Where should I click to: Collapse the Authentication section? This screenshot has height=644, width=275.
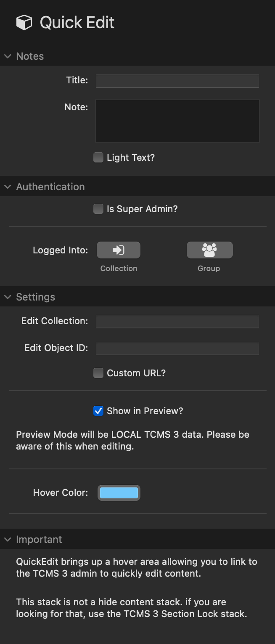click(x=8, y=187)
